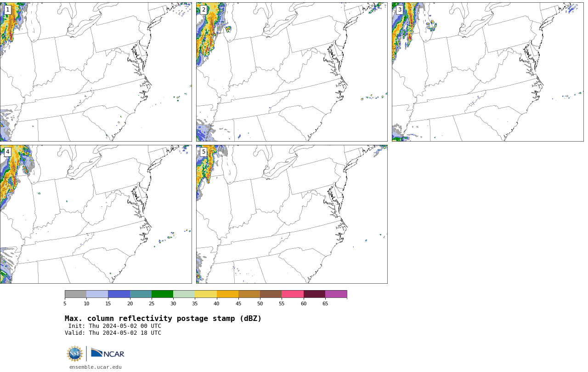The image size is (588, 372).
Task: Click the orange 40-45 dBZ swatch
Action: tap(227, 294)
